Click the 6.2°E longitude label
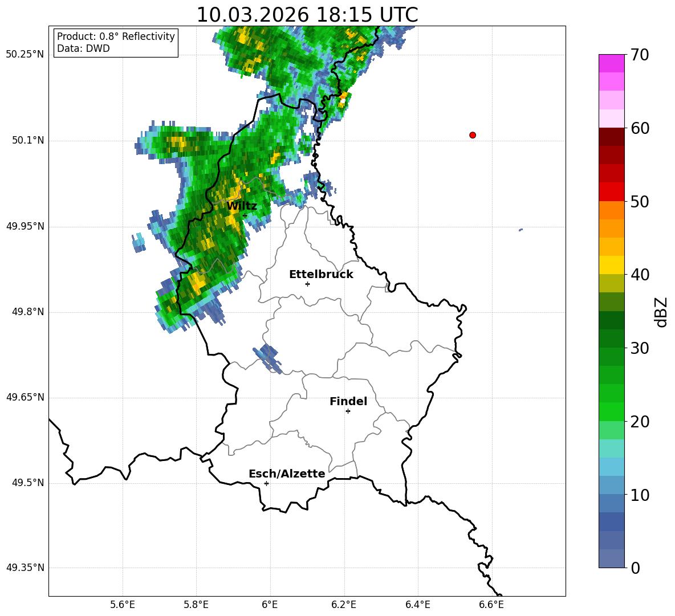 (x=344, y=605)
